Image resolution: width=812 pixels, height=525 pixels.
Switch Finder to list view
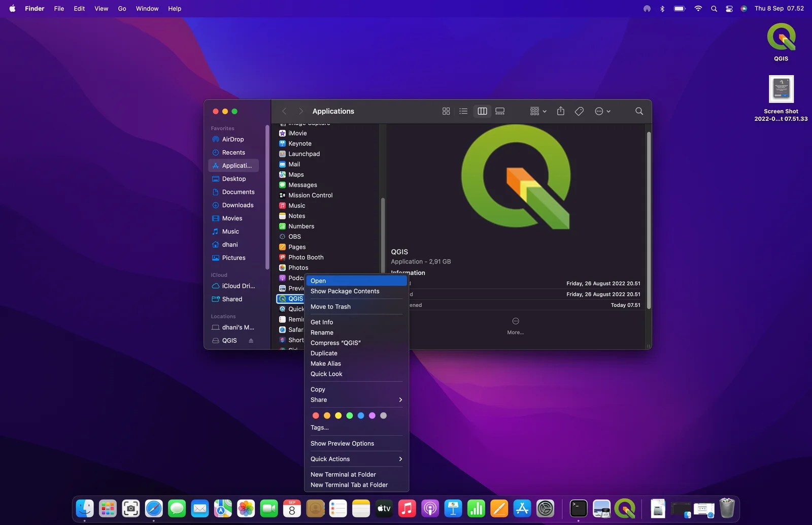click(463, 111)
